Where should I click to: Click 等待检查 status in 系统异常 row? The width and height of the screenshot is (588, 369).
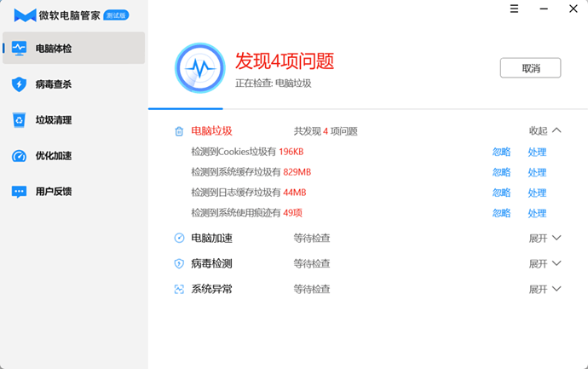(312, 289)
